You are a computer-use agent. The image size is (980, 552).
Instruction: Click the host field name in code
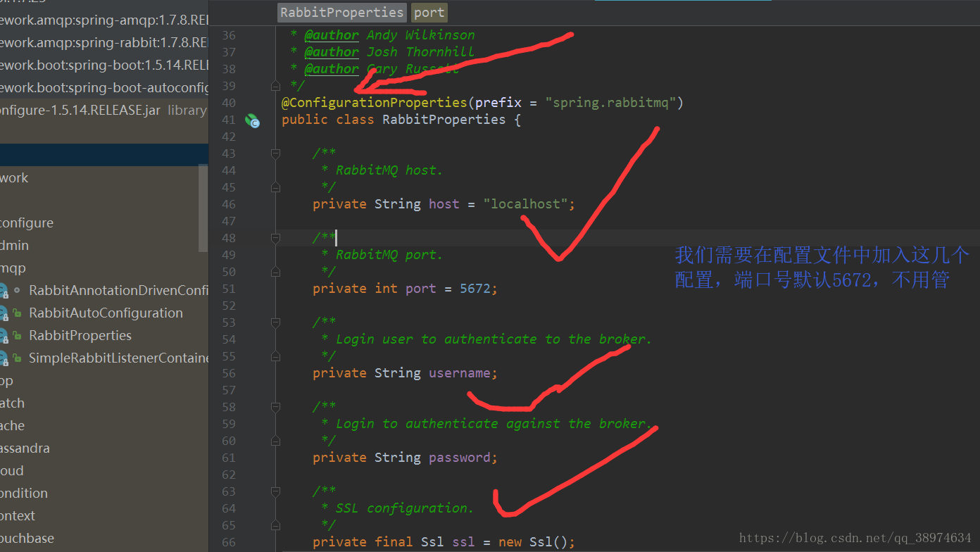[x=444, y=204]
